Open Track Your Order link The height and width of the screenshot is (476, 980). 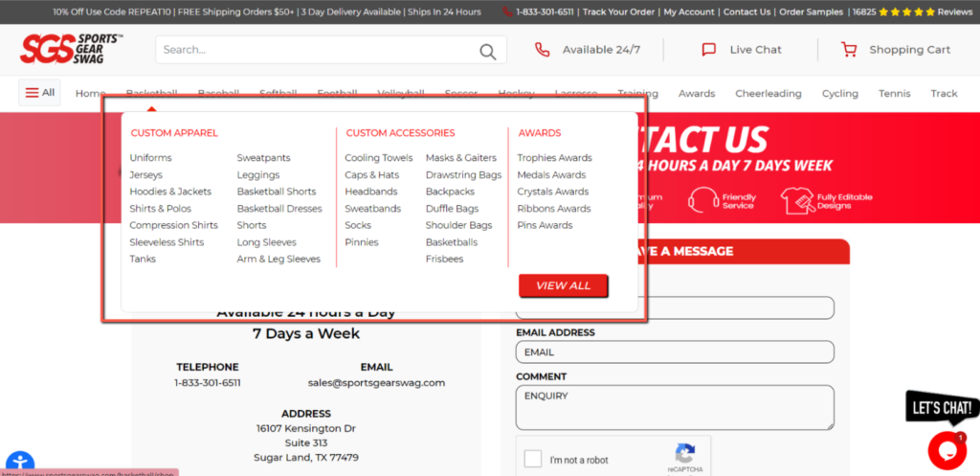coord(619,11)
